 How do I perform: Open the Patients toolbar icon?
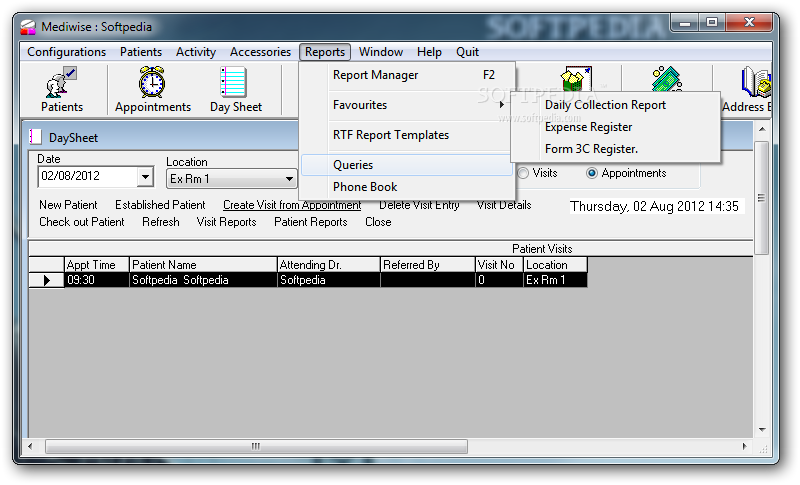coord(62,90)
